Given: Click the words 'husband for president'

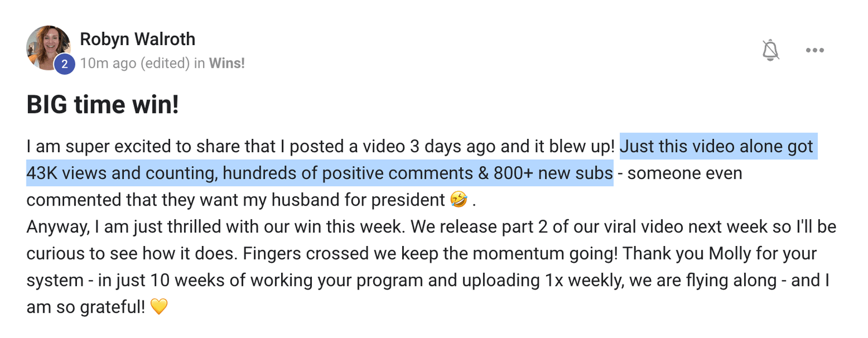Looking at the screenshot, I should coord(358,200).
